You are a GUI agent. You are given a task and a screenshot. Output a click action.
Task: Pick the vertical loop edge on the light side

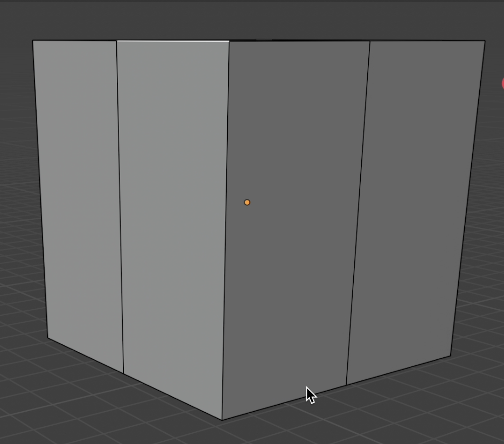(x=120, y=207)
